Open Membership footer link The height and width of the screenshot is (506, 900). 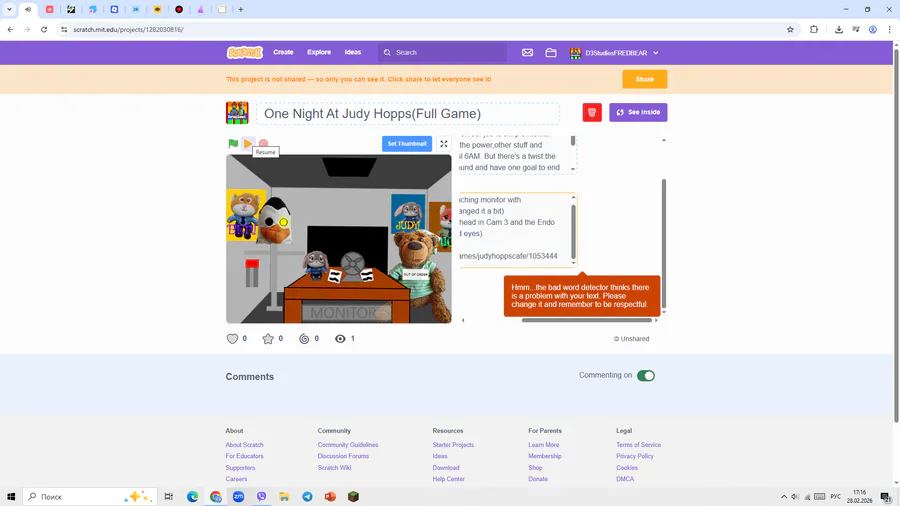pos(545,456)
